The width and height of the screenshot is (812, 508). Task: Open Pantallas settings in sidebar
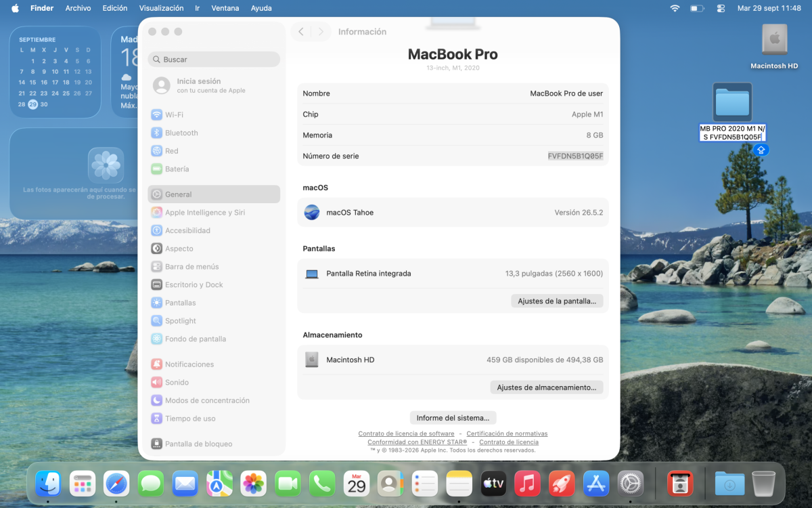[214, 303]
